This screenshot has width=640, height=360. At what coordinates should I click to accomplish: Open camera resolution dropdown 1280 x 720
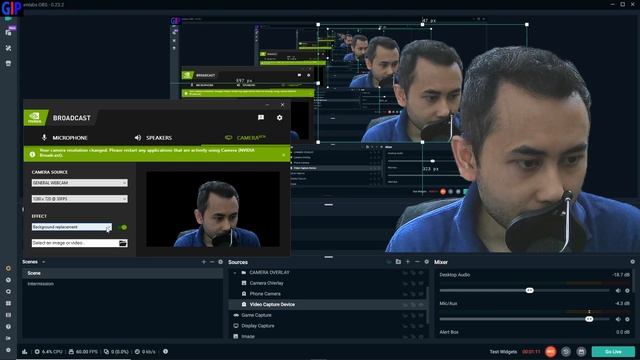80,199
